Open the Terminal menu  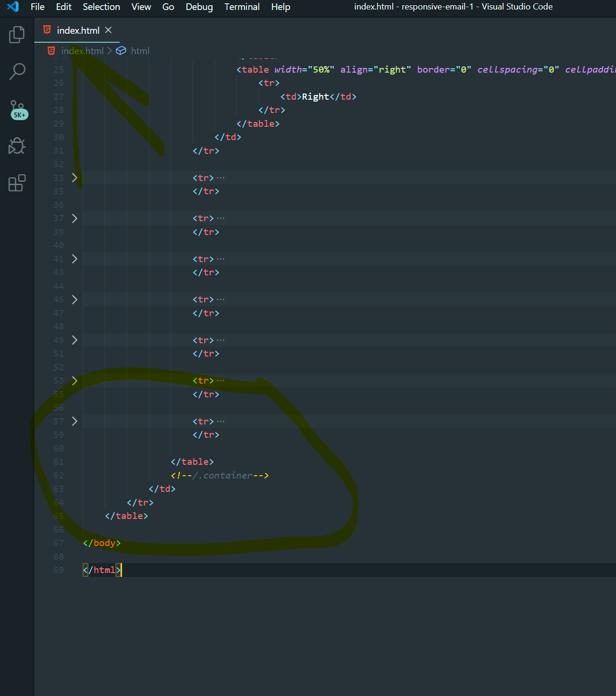242,7
